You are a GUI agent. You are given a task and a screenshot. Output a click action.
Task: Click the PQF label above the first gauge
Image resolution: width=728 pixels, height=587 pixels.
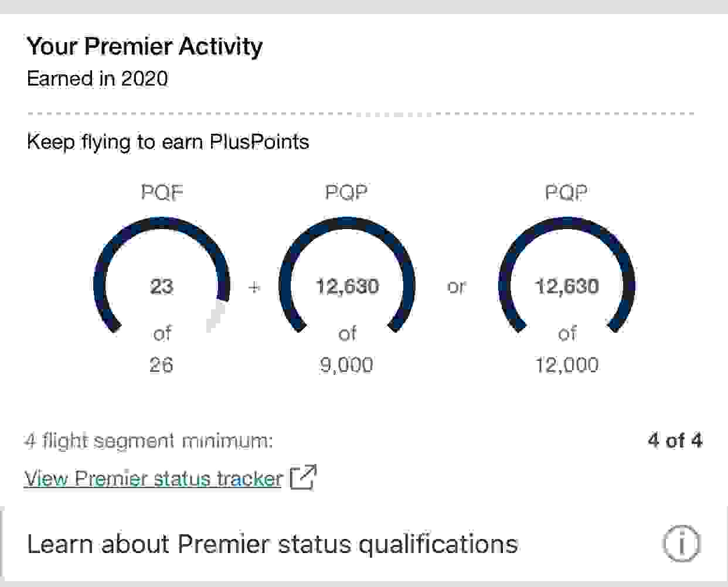pyautogui.click(x=162, y=192)
